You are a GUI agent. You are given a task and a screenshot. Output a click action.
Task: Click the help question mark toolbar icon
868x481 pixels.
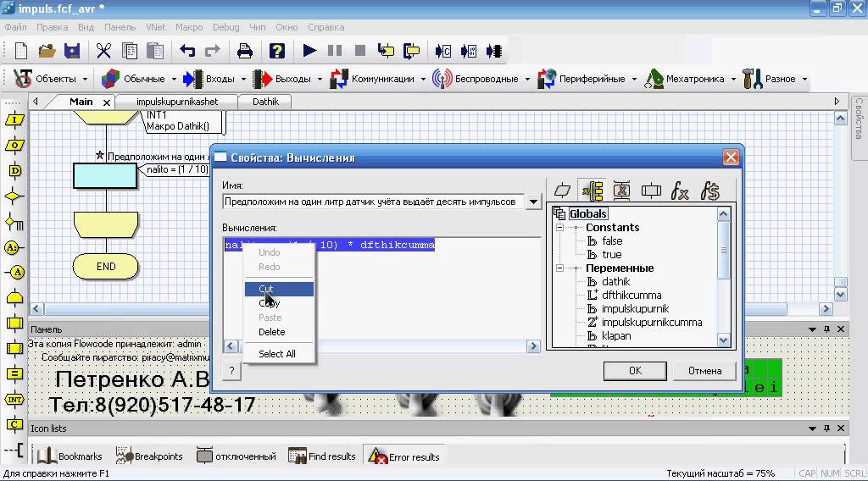277,52
